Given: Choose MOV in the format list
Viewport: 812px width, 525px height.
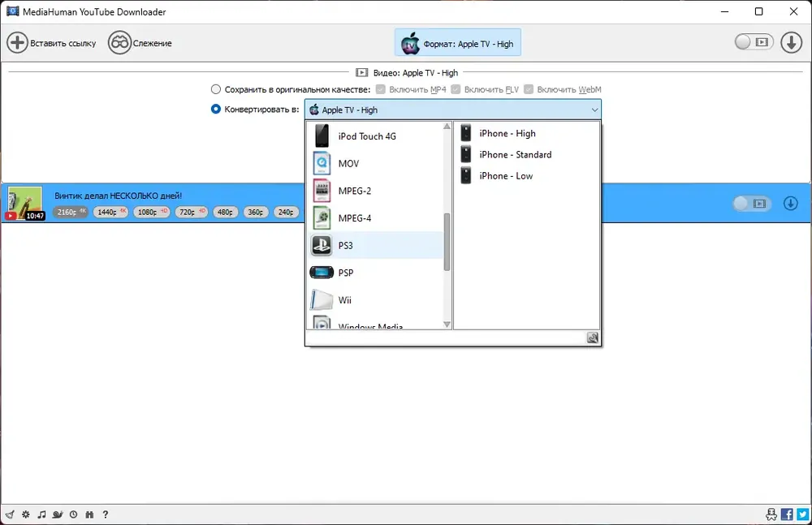Looking at the screenshot, I should click(x=375, y=164).
